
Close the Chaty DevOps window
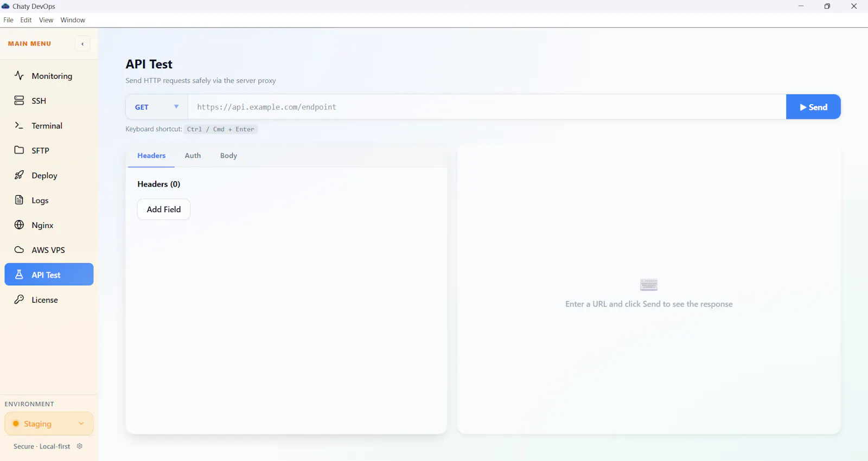tap(854, 7)
